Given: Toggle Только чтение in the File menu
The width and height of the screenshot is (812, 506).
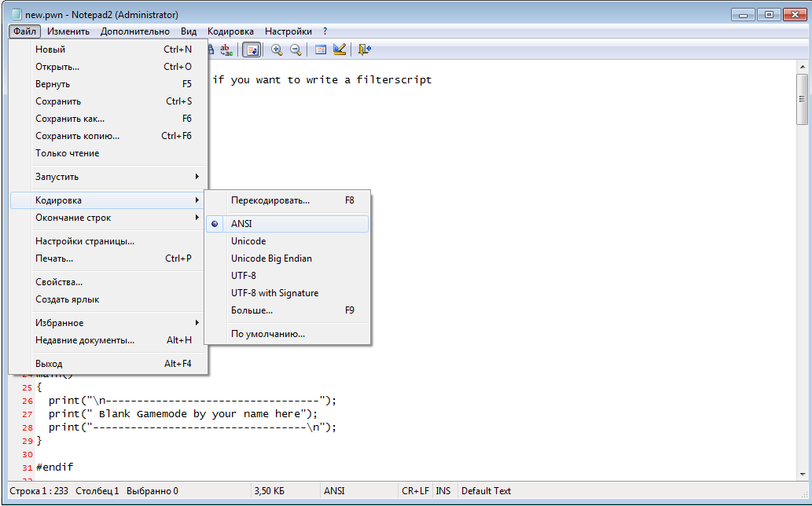Looking at the screenshot, I should click(x=67, y=153).
